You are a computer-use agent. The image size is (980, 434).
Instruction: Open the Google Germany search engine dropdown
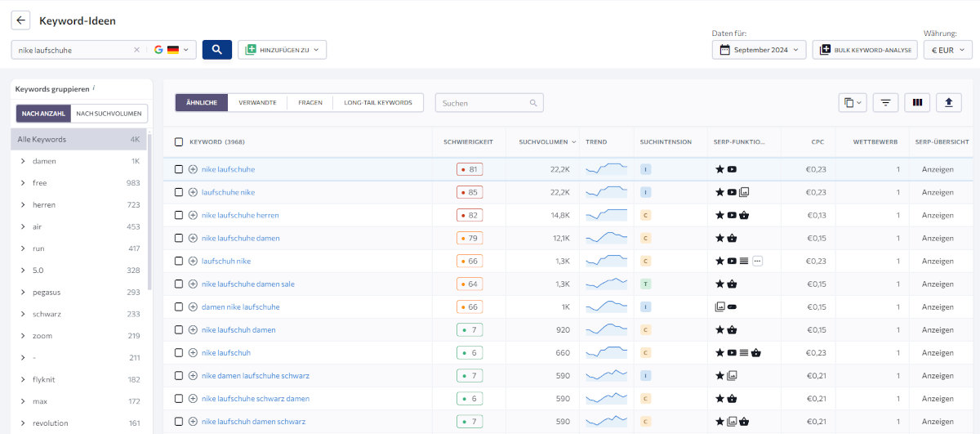171,50
